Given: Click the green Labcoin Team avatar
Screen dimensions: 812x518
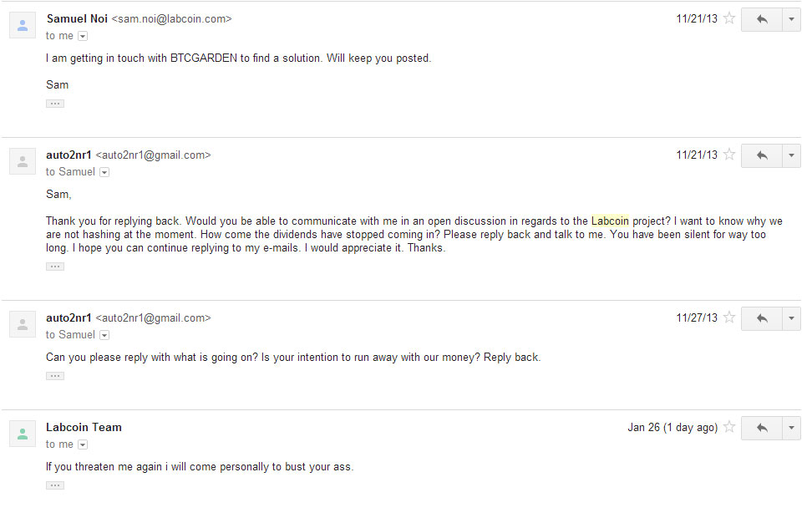Looking at the screenshot, I should (x=23, y=434).
